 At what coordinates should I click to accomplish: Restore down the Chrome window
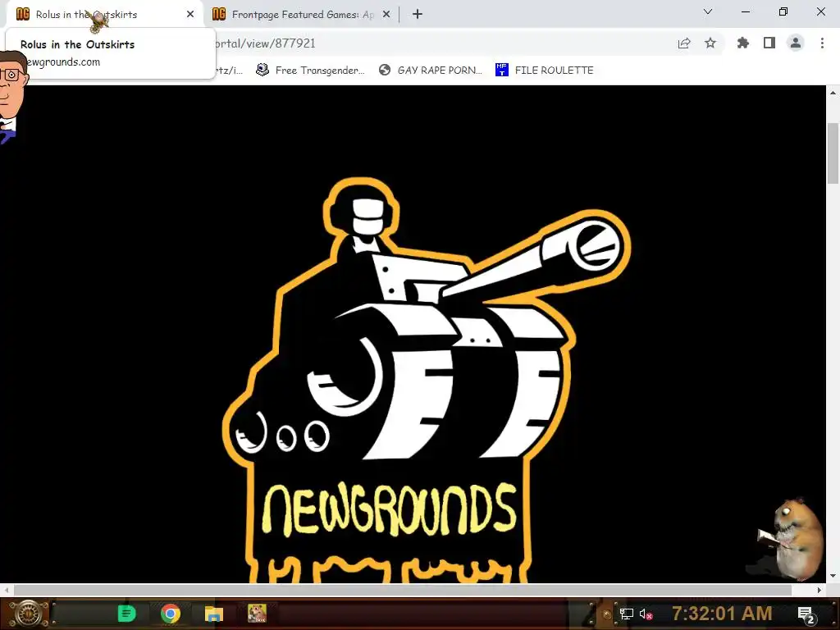(x=783, y=11)
